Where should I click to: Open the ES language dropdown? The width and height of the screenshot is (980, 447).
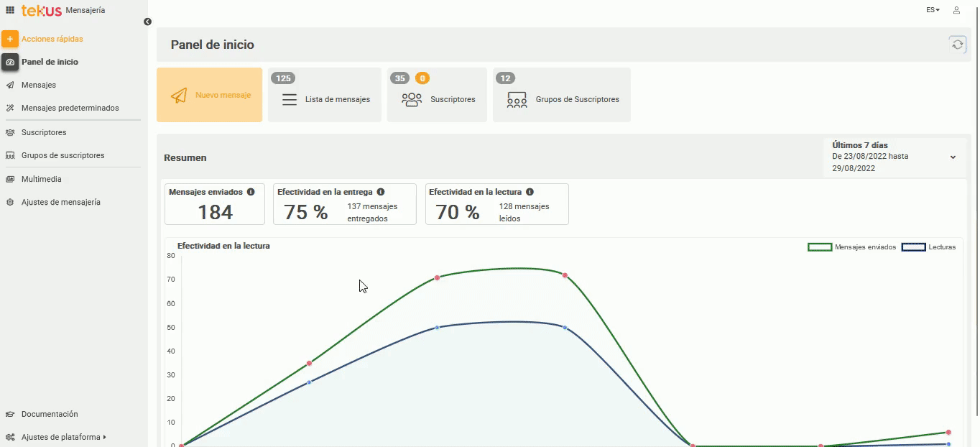(933, 10)
